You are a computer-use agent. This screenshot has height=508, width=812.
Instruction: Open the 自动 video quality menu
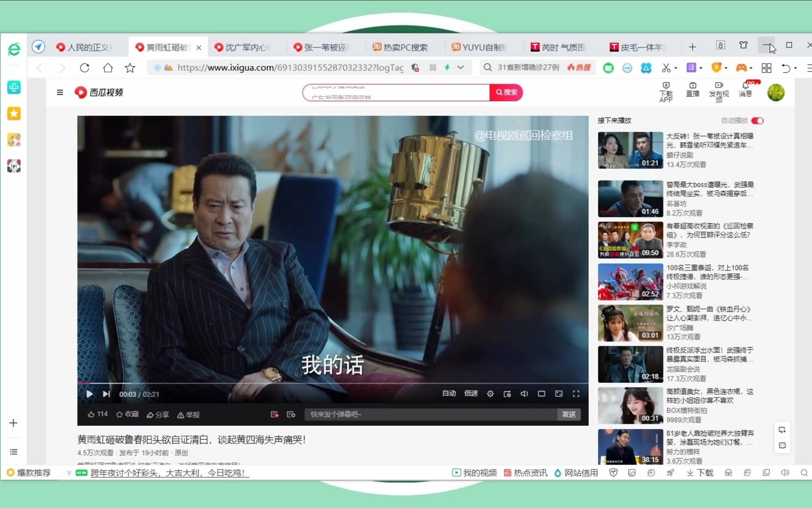(x=449, y=393)
